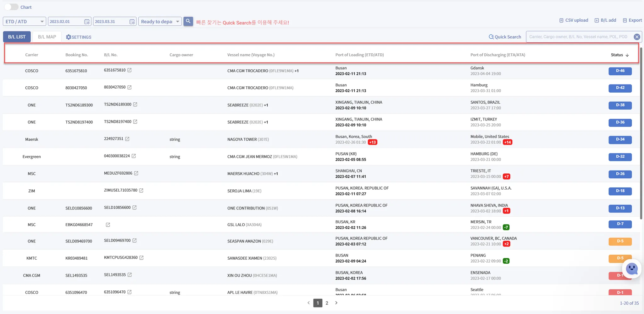
Task: Click the Quick Search label
Action: tap(505, 37)
